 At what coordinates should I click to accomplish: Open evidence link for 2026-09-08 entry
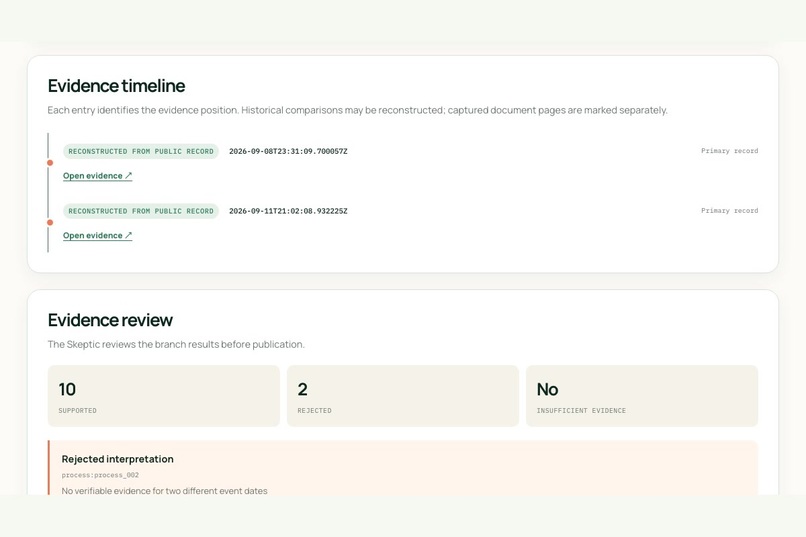click(x=98, y=176)
